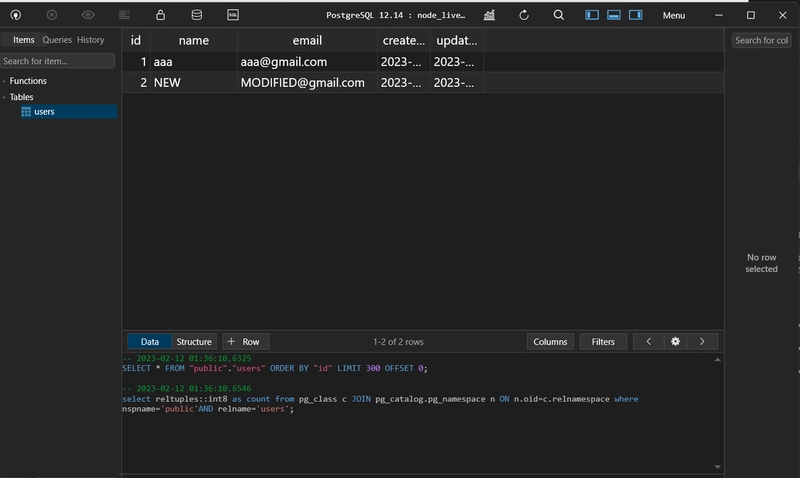Screen dimensions: 800x478
Task: Click the id column header
Action: click(136, 40)
